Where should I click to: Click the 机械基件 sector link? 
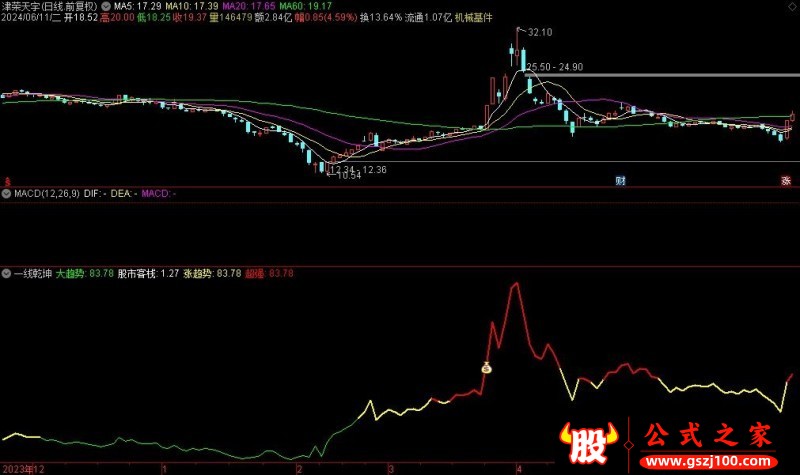coord(470,17)
